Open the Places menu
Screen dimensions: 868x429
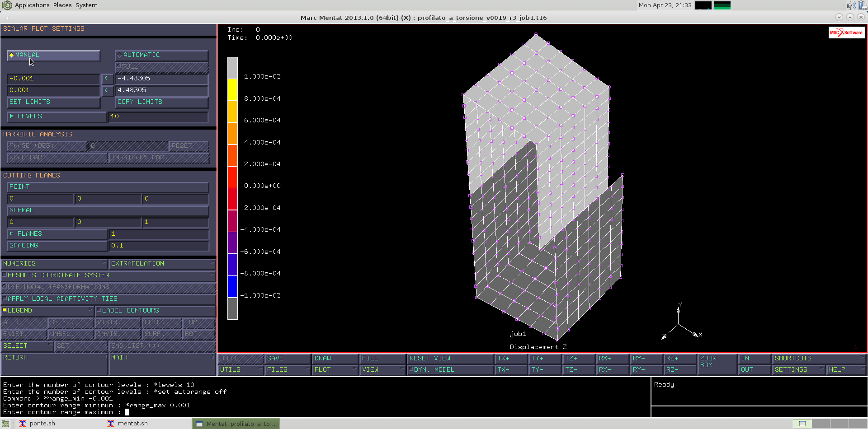pyautogui.click(x=62, y=5)
